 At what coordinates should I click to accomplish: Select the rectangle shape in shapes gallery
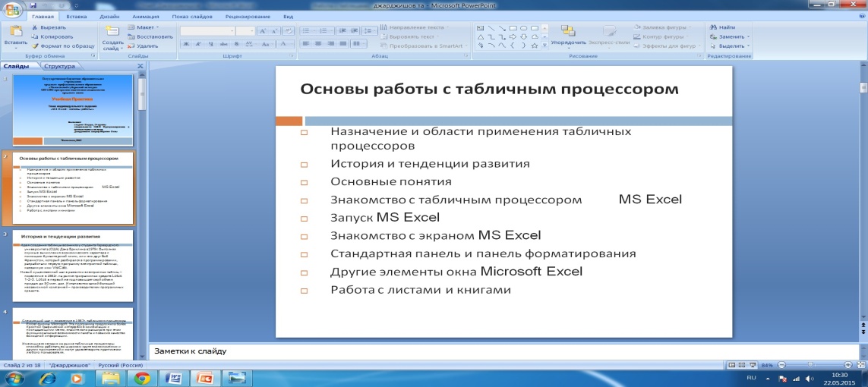[x=513, y=27]
